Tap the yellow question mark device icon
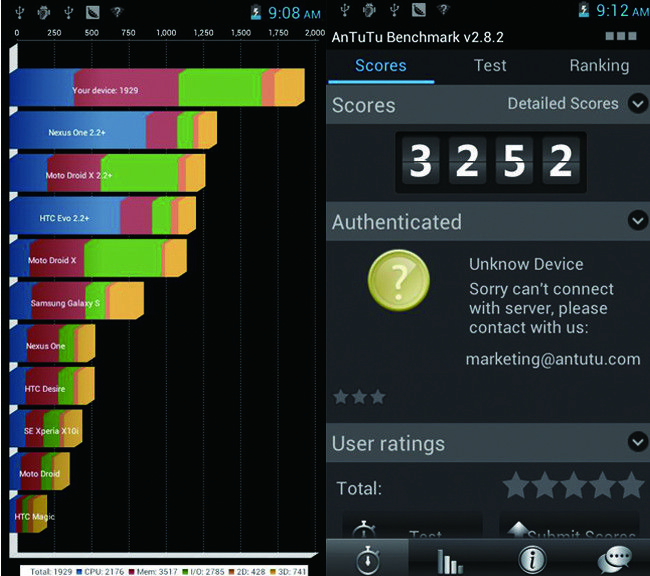The width and height of the screenshot is (650, 576). tap(398, 280)
